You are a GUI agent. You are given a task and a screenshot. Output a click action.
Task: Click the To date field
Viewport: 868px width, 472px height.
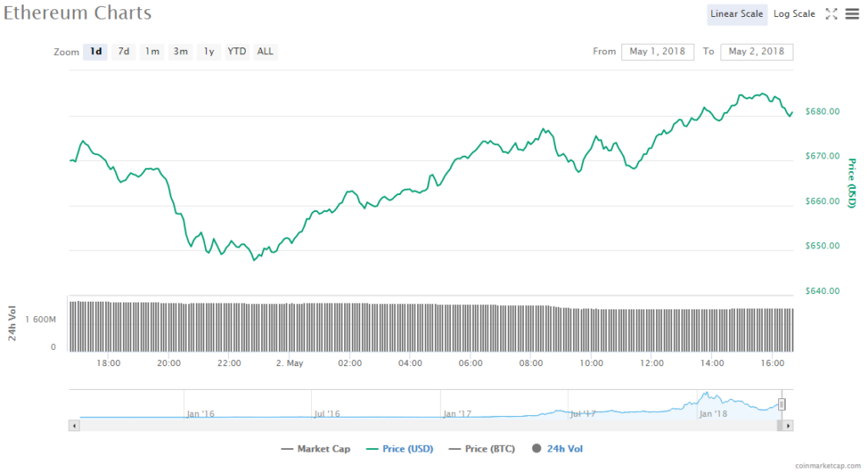click(757, 52)
